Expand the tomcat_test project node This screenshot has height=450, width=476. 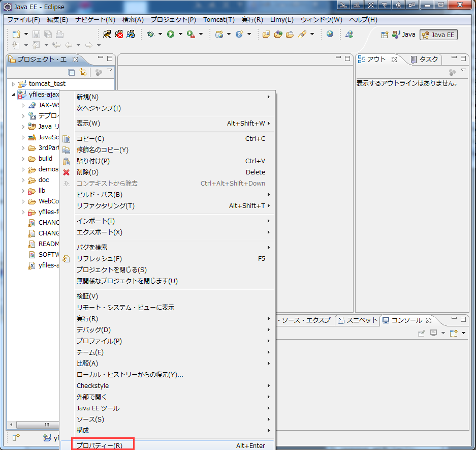(x=14, y=84)
